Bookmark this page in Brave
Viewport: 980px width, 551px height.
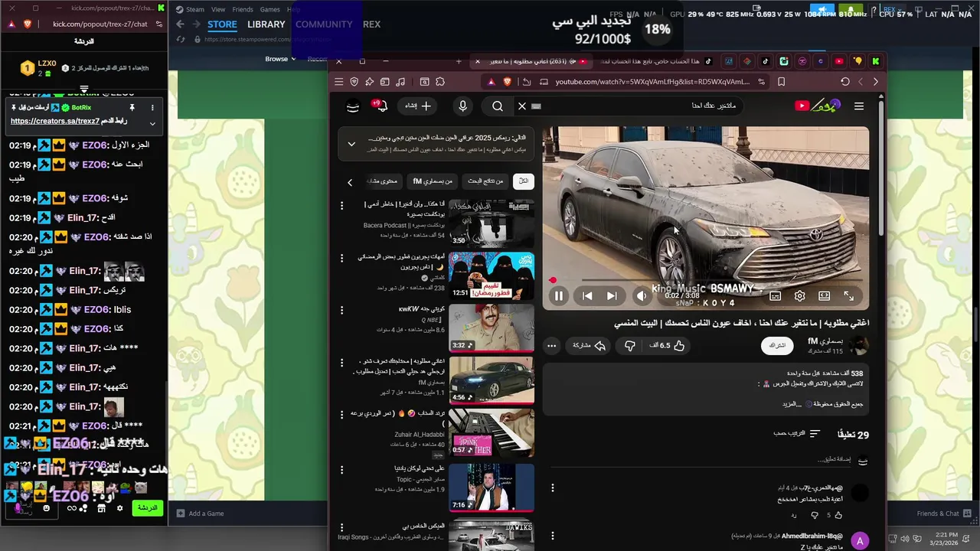click(781, 82)
